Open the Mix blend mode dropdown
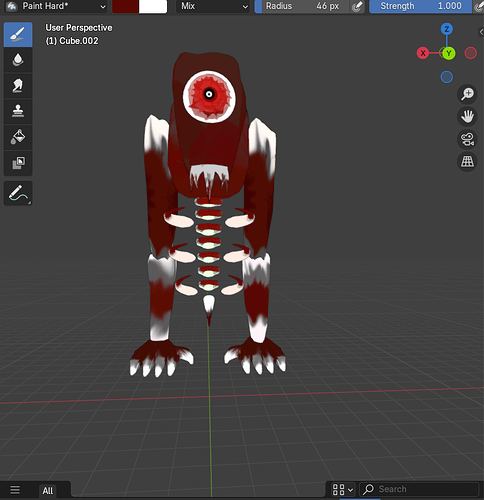Screen dimensions: 484x500 (213, 6)
